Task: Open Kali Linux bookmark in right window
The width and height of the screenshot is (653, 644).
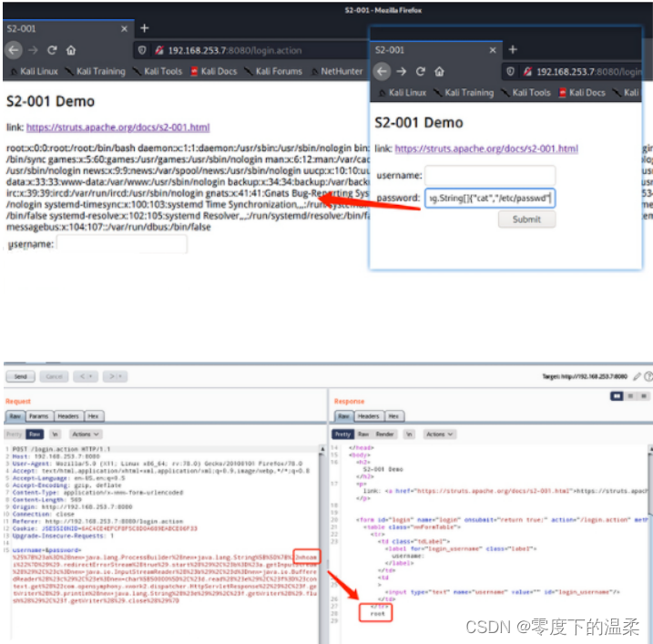Action: pyautogui.click(x=403, y=93)
